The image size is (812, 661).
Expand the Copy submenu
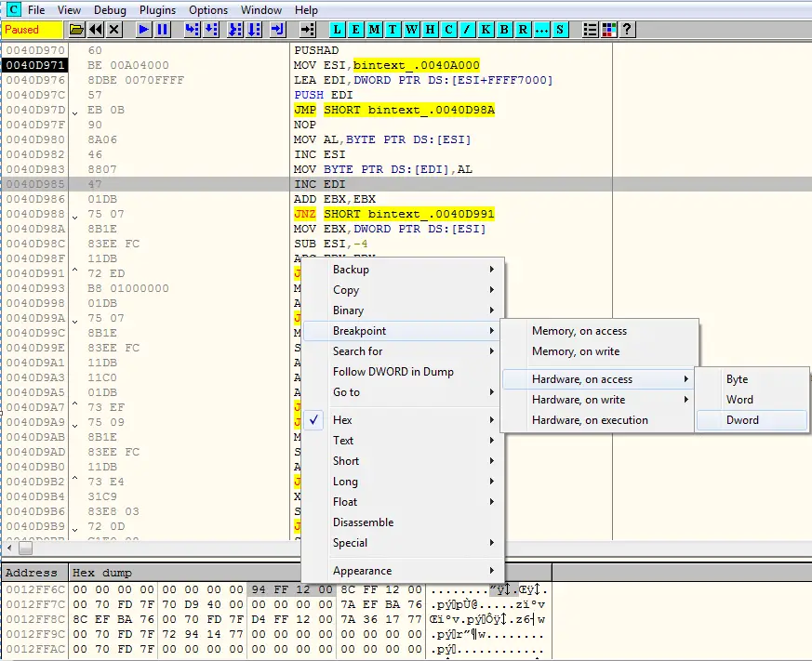[x=403, y=290]
